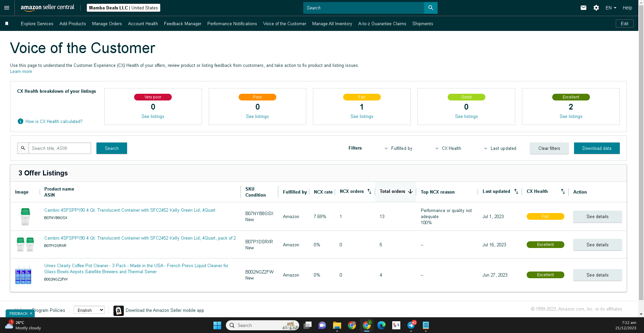Open the messages envelope icon

click(583, 8)
